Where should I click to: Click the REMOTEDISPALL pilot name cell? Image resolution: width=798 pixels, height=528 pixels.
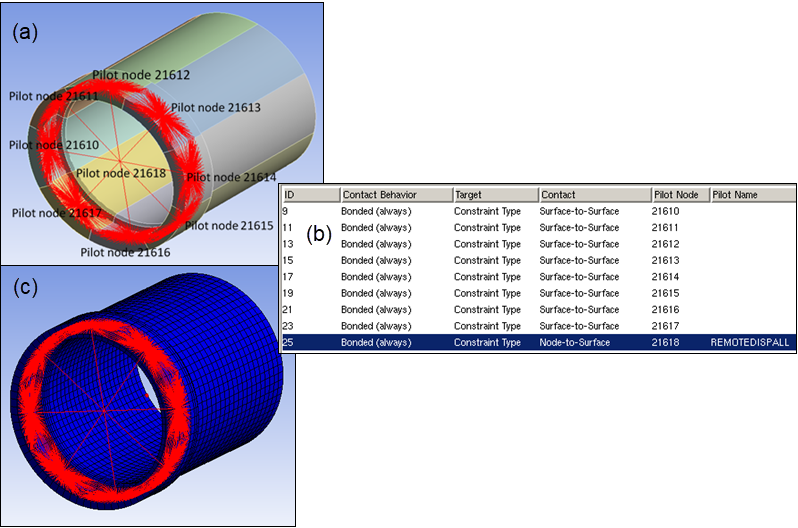tap(749, 342)
